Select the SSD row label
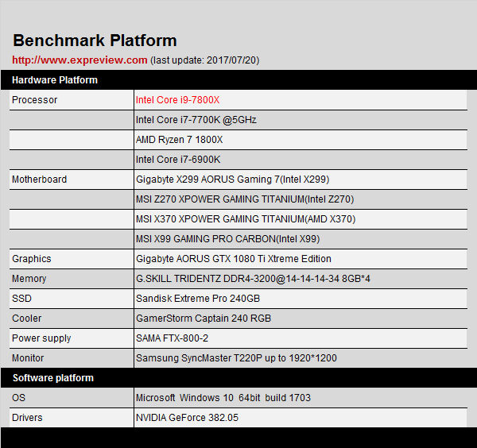This screenshot has height=448, width=477. coord(21,299)
